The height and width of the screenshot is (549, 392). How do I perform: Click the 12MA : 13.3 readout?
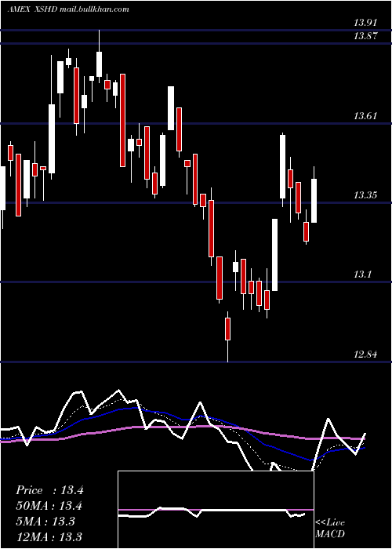(49, 536)
